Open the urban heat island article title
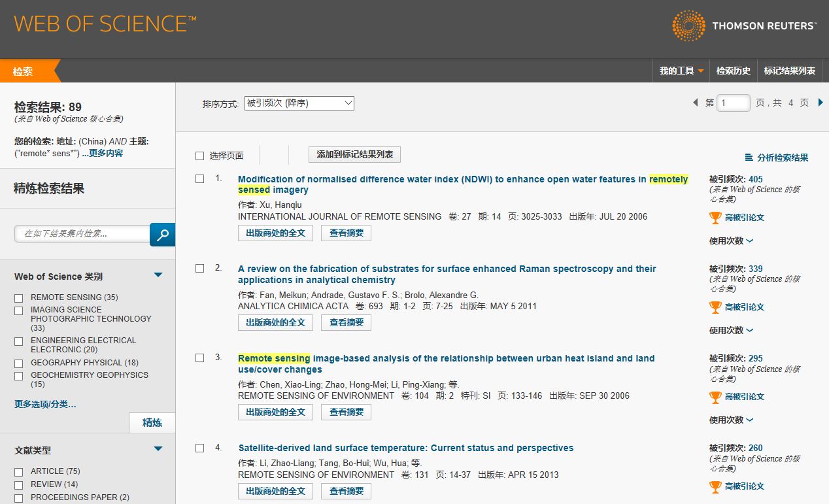The width and height of the screenshot is (829, 504). point(446,363)
